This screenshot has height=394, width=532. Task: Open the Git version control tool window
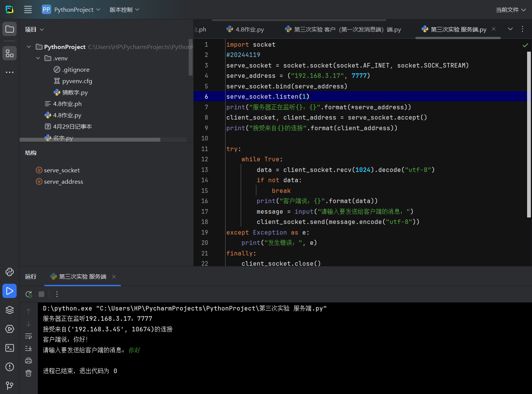(x=9, y=385)
